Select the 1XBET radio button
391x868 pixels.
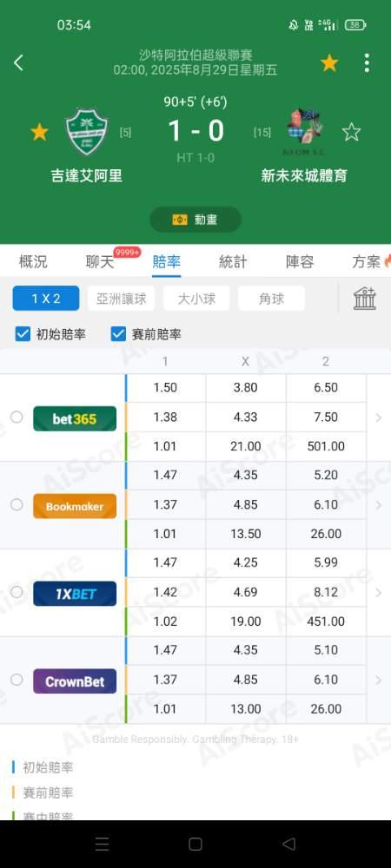17,592
